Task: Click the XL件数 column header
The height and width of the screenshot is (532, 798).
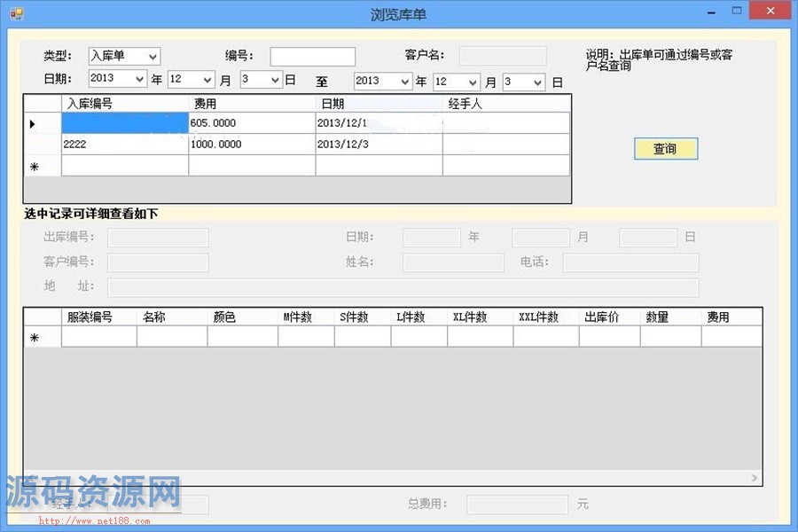Action: pos(481,317)
